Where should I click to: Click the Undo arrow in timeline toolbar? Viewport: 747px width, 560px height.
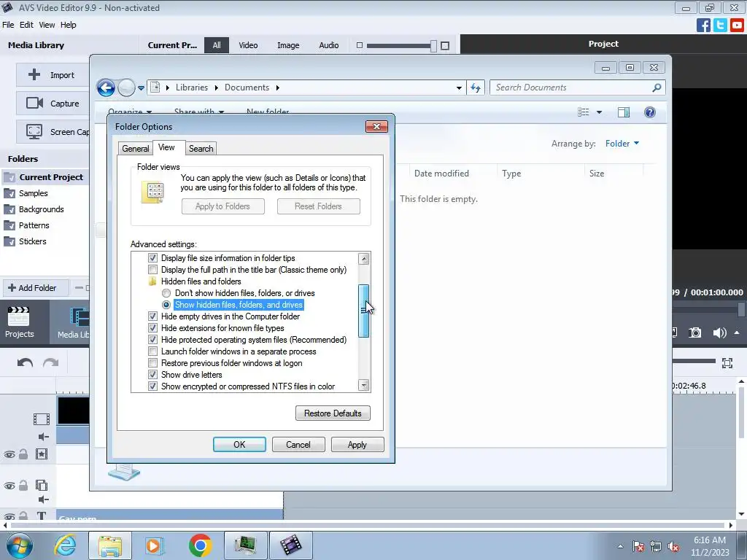(25, 363)
